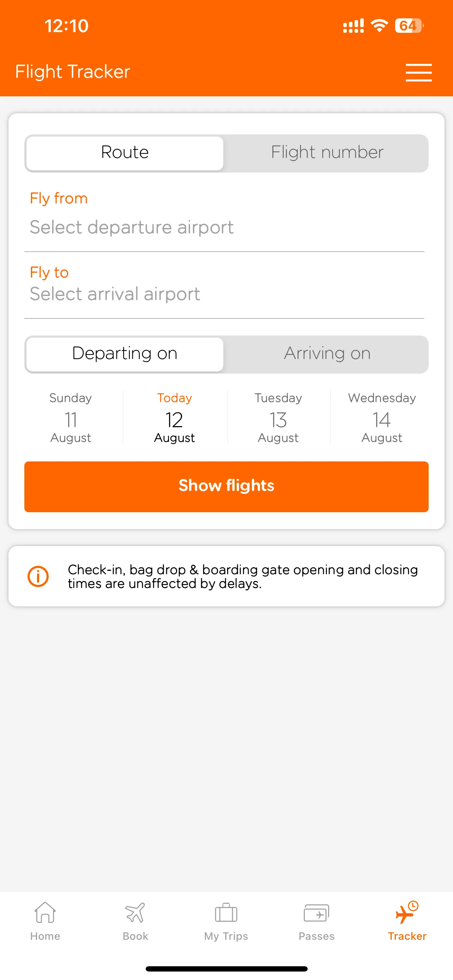The width and height of the screenshot is (453, 980).
Task: Open My Trips suitcase icon
Action: [x=226, y=913]
